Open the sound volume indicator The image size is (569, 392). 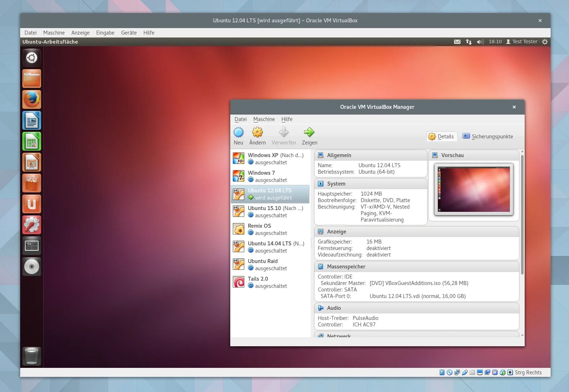480,42
